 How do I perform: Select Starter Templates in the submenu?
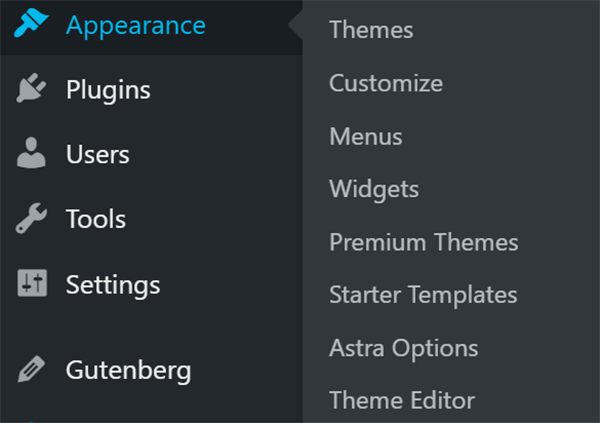[x=423, y=296]
